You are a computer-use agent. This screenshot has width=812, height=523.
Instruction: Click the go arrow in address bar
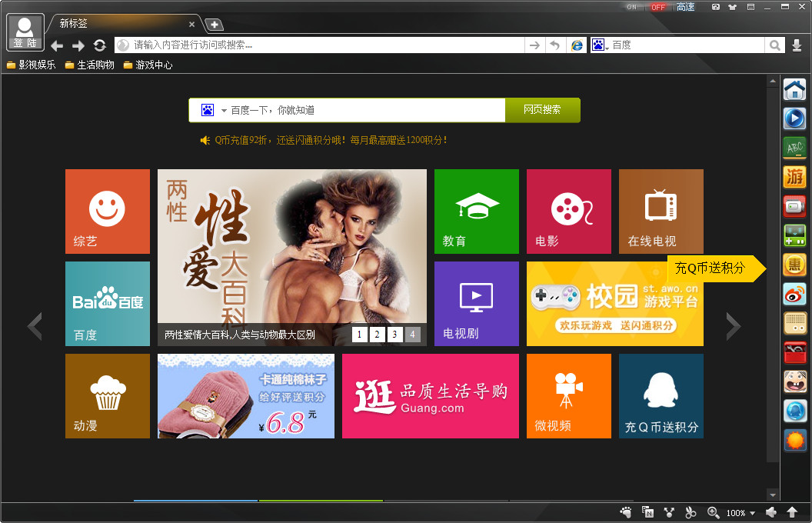pyautogui.click(x=534, y=45)
